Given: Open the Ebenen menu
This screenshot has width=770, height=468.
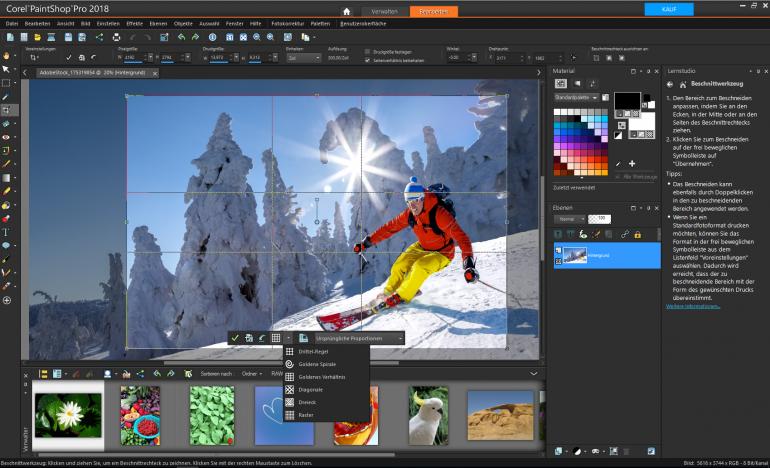Looking at the screenshot, I should pos(158,24).
